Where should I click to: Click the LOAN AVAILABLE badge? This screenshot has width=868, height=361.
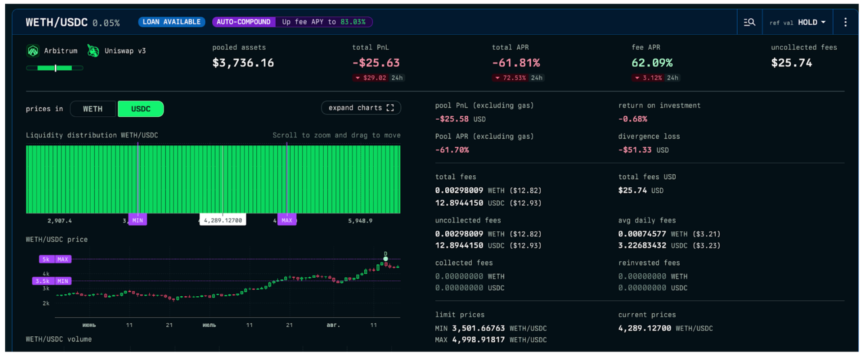[171, 22]
